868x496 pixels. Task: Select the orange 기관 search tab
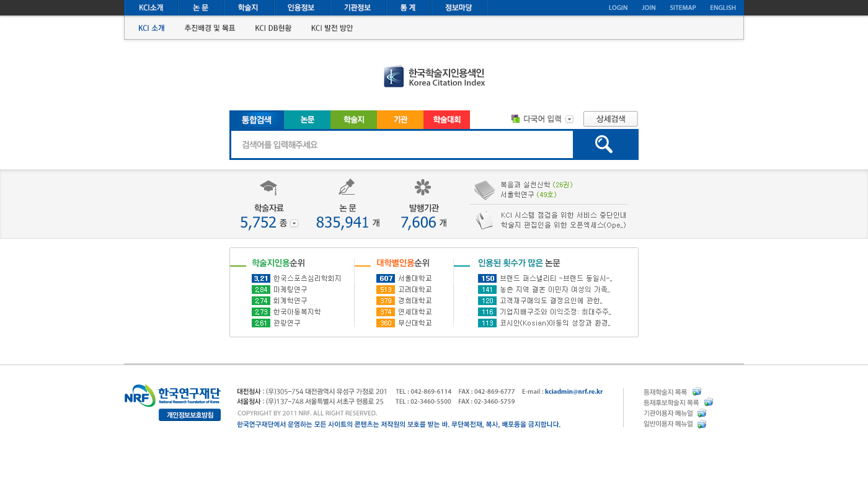[x=400, y=120]
